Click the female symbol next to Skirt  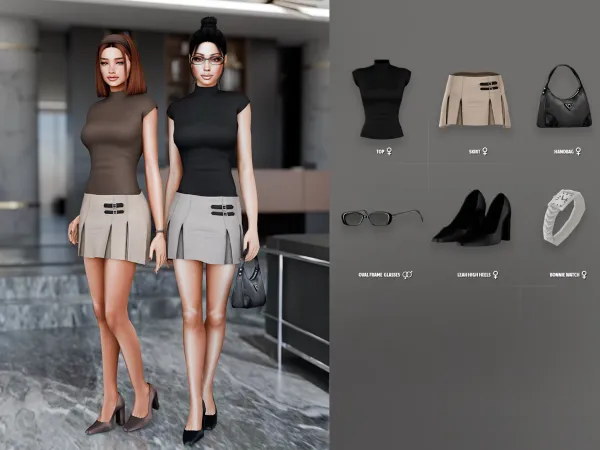[485, 152]
